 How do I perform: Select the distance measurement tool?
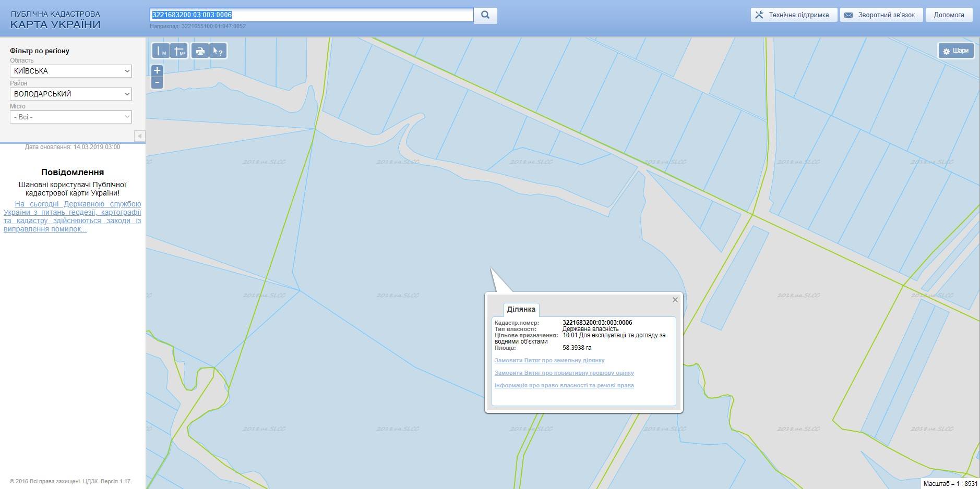[161, 51]
